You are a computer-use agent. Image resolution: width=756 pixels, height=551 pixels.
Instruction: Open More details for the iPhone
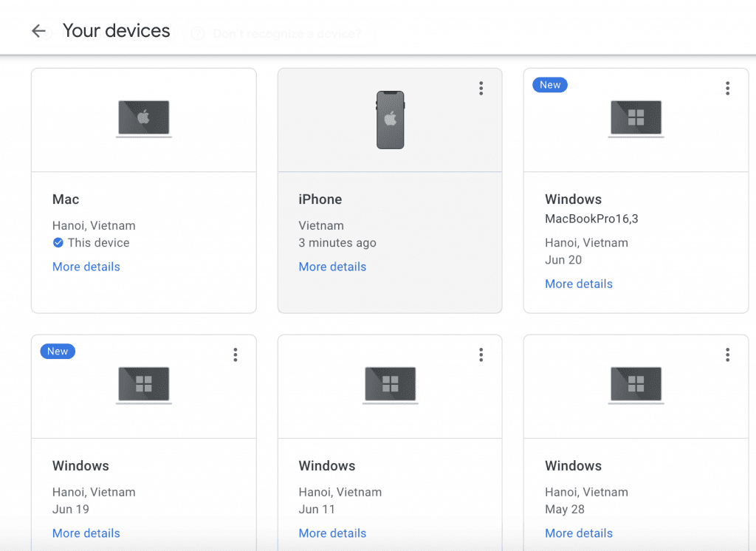(333, 267)
